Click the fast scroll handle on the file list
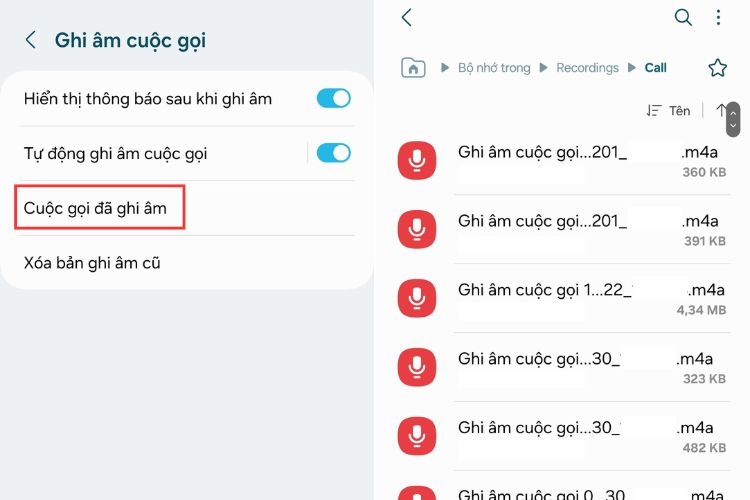 (733, 119)
